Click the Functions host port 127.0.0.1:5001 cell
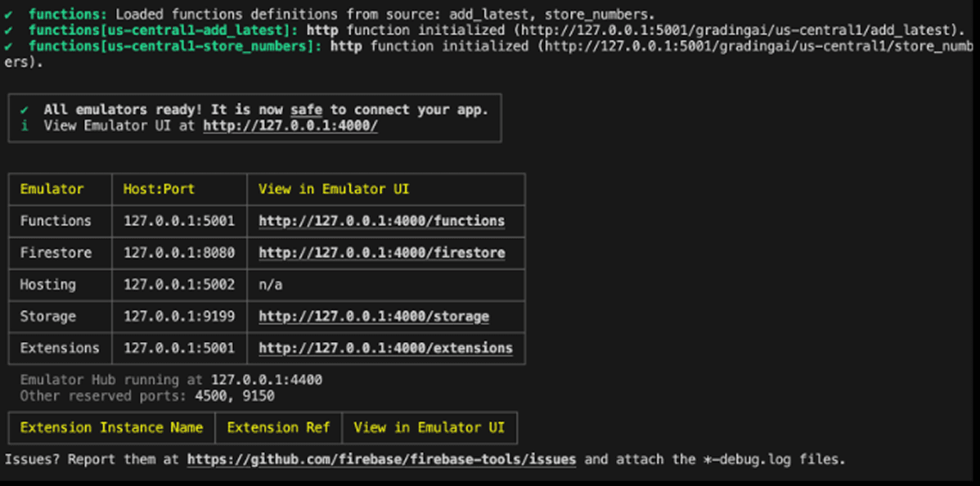Image resolution: width=980 pixels, height=486 pixels. [x=179, y=221]
